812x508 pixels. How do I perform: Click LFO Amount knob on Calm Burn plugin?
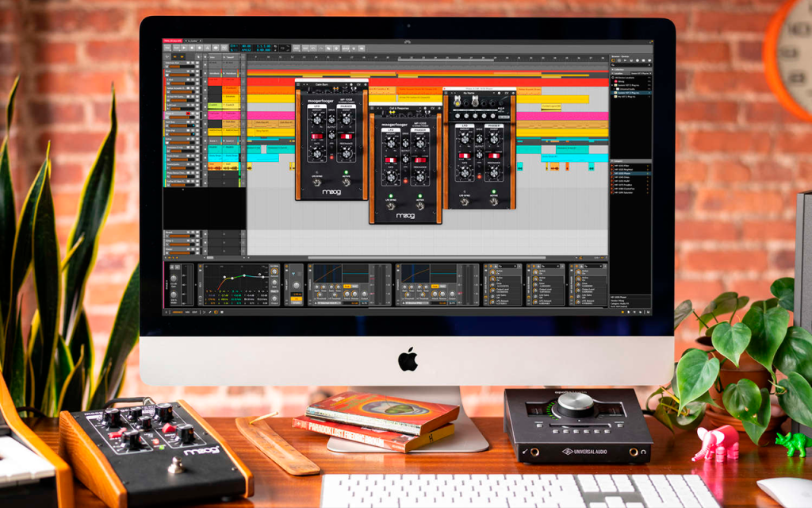pos(317,121)
